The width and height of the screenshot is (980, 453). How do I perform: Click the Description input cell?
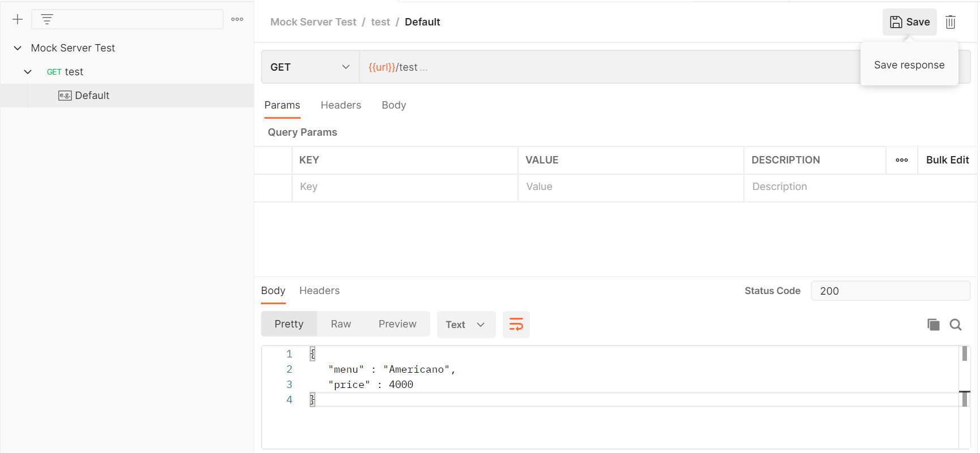pyautogui.click(x=861, y=187)
